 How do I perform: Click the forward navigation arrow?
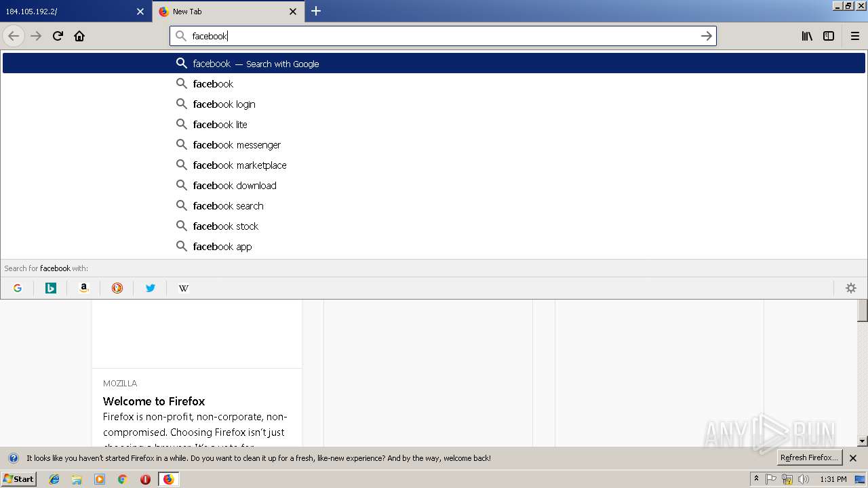[36, 36]
